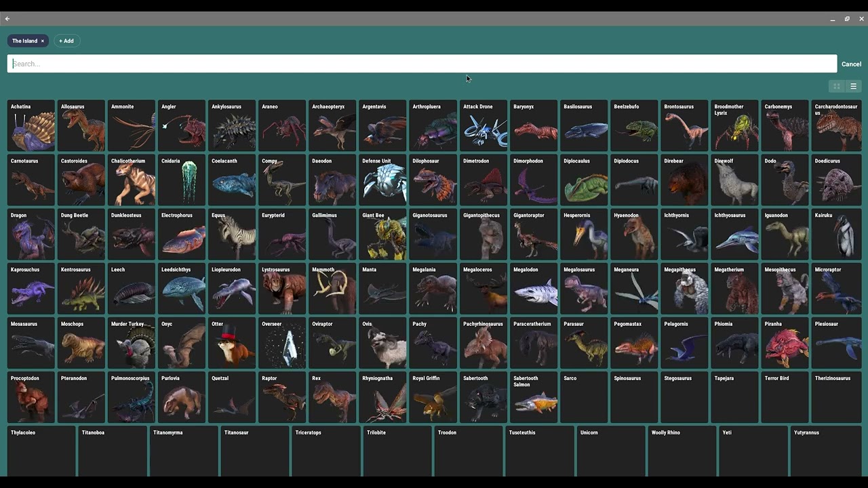
Task: Select the Broodmother Lysrix tile
Action: click(734, 125)
